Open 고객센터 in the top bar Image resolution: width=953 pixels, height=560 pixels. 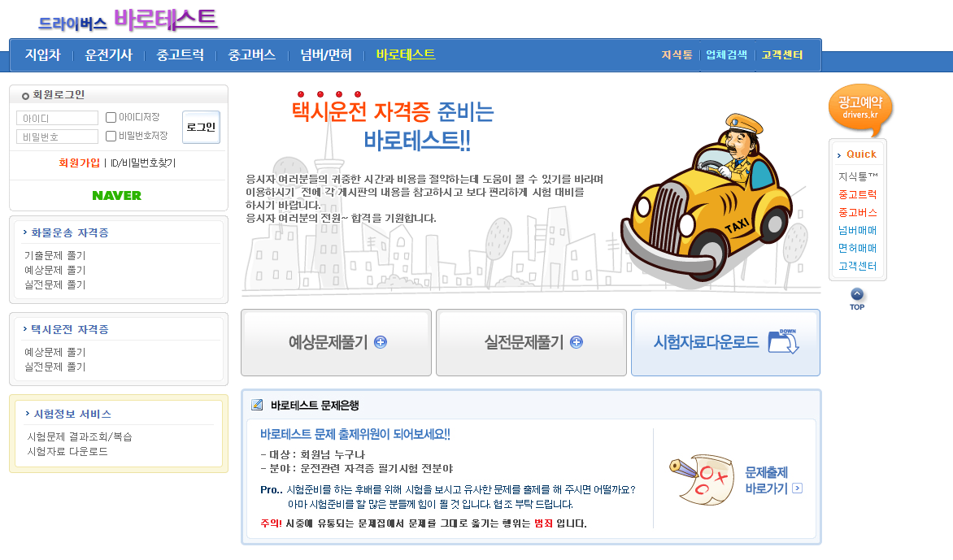pos(782,54)
